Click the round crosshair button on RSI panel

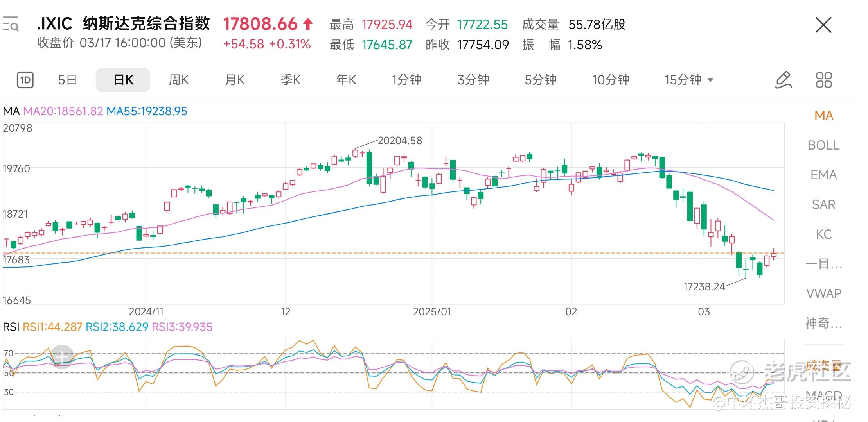tap(62, 357)
